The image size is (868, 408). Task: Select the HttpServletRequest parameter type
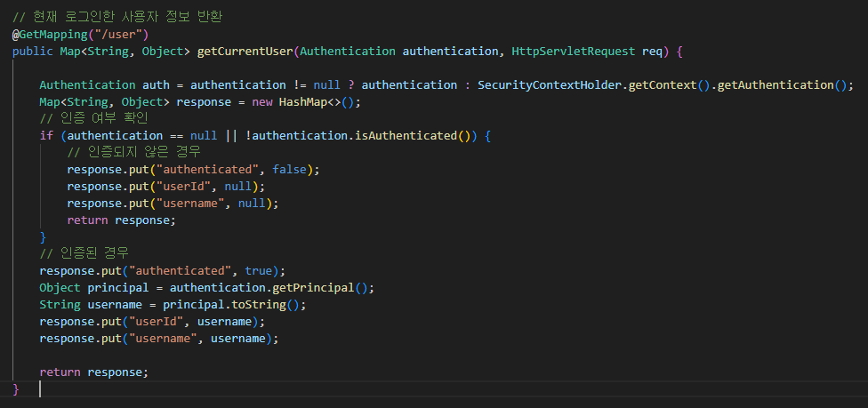(x=574, y=52)
